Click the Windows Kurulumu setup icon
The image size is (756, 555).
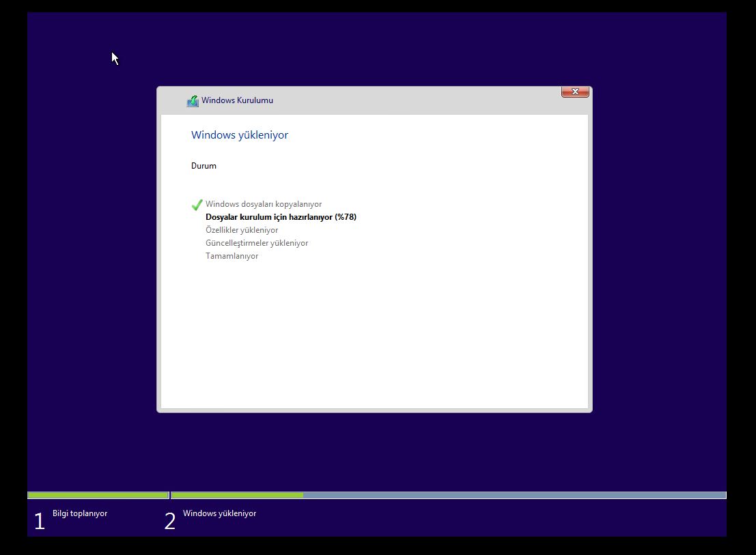(193, 101)
